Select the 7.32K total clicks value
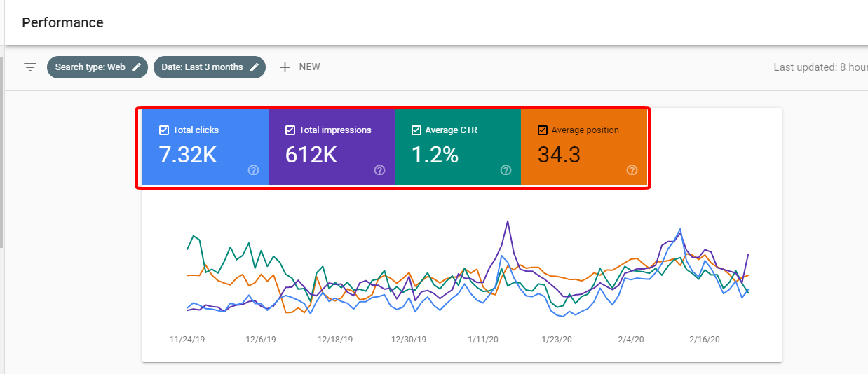Screen dimensions: 868x374 coord(188,155)
